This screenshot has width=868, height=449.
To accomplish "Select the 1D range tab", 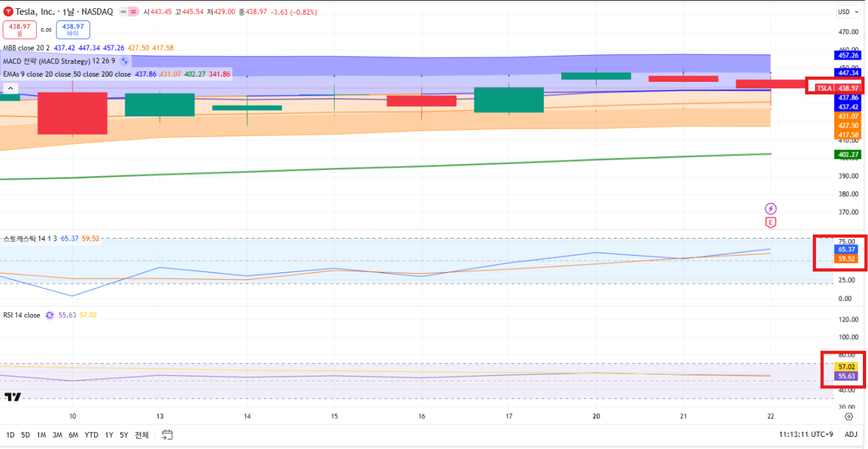I will pyautogui.click(x=10, y=435).
